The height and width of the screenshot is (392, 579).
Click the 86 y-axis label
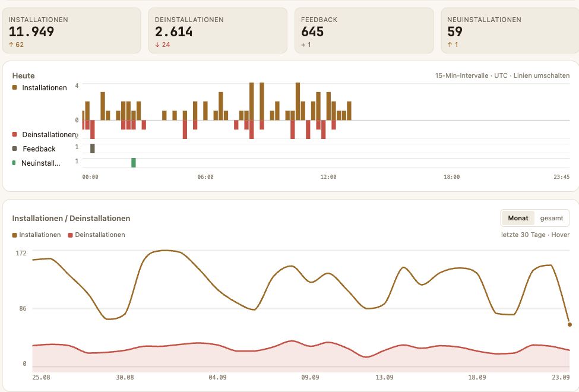coord(23,308)
